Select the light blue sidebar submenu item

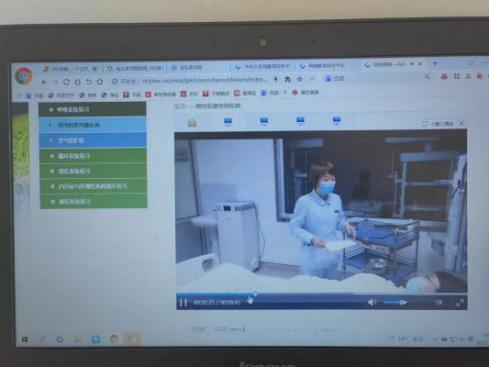coord(93,125)
